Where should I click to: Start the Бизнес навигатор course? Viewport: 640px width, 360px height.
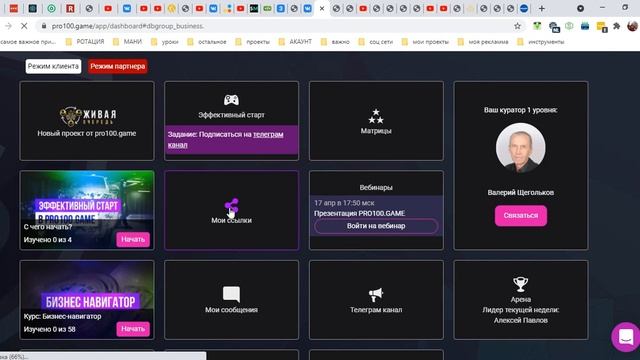133,329
